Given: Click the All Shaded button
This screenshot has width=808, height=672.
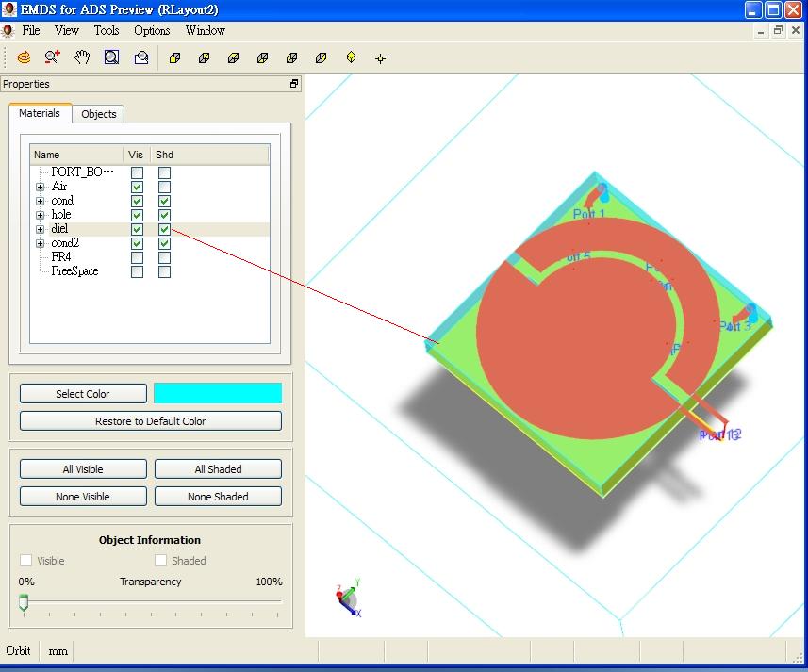Looking at the screenshot, I should (x=218, y=469).
